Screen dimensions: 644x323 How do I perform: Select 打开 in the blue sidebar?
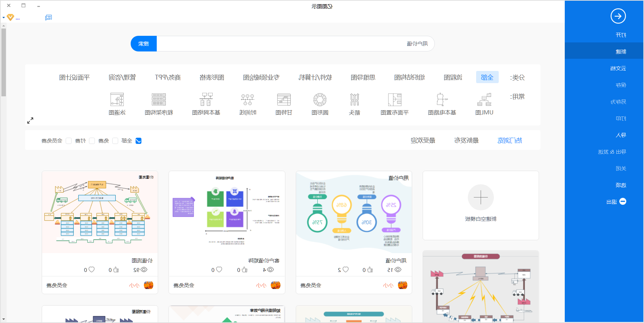coord(621,35)
